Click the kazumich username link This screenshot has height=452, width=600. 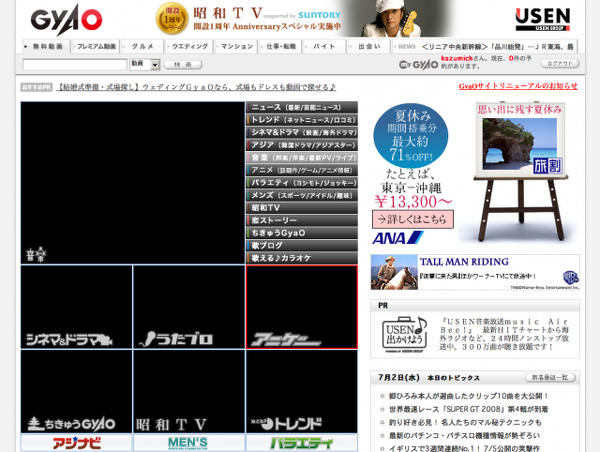click(x=457, y=58)
